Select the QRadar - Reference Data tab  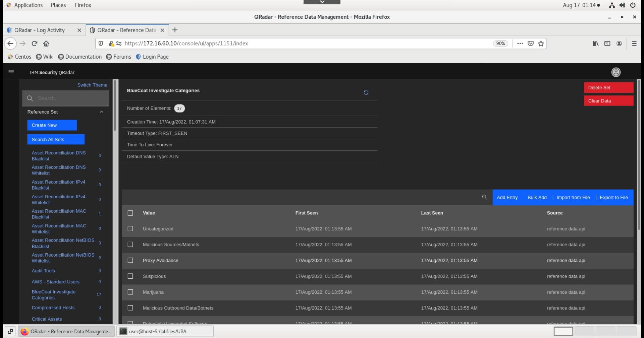pyautogui.click(x=127, y=30)
